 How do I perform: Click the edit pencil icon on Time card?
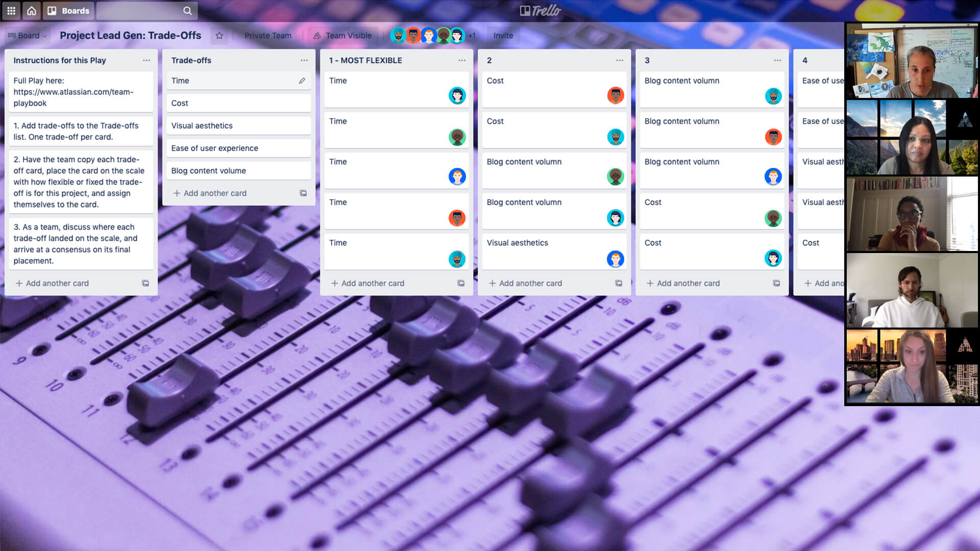click(x=302, y=80)
